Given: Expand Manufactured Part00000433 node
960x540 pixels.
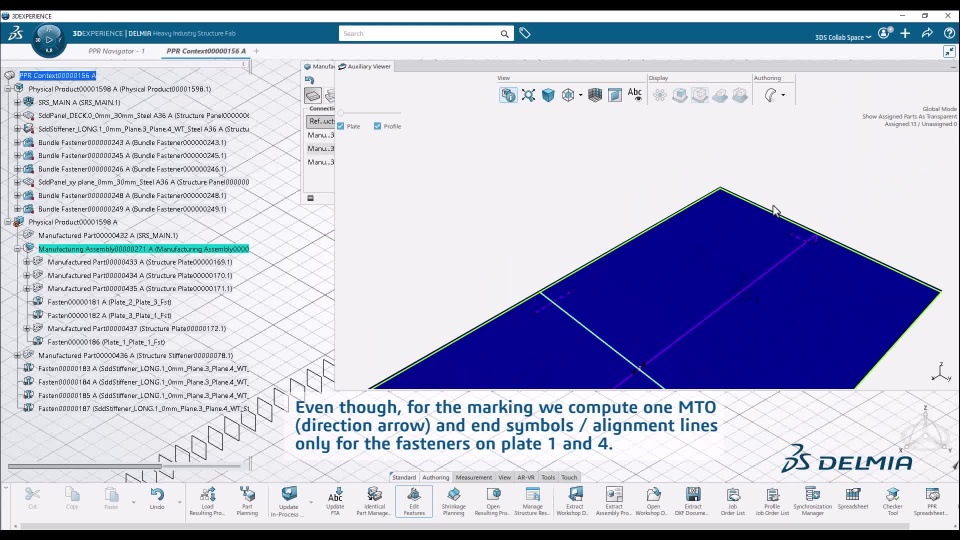Looking at the screenshot, I should (27, 262).
